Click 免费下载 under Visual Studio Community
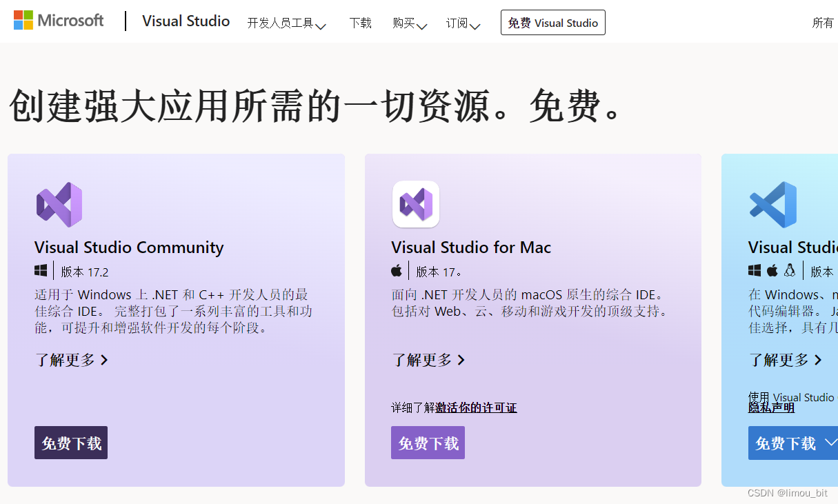Image resolution: width=838 pixels, height=504 pixels. pos(71,443)
